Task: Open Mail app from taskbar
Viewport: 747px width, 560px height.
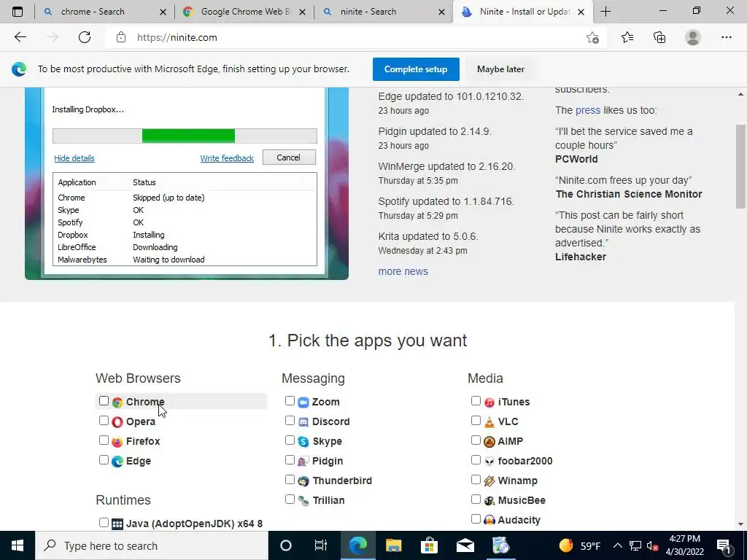Action: [x=465, y=545]
